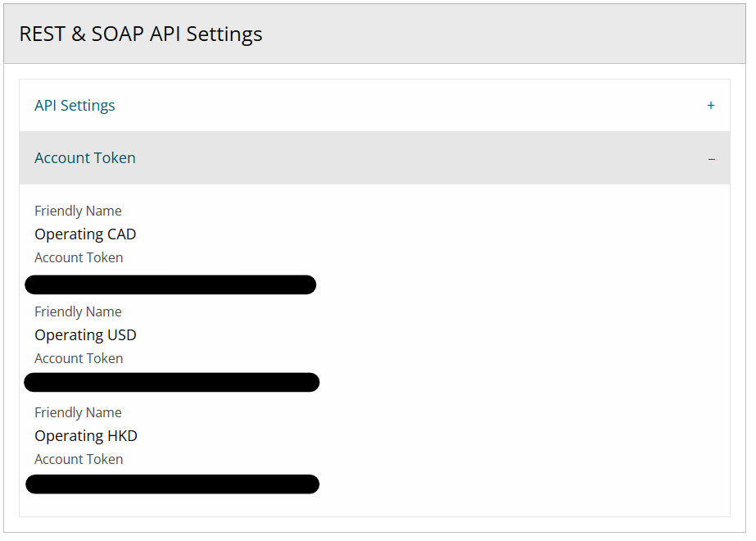Click the redacted token under Operating HKD
This screenshot has width=756, height=541.
click(x=172, y=484)
